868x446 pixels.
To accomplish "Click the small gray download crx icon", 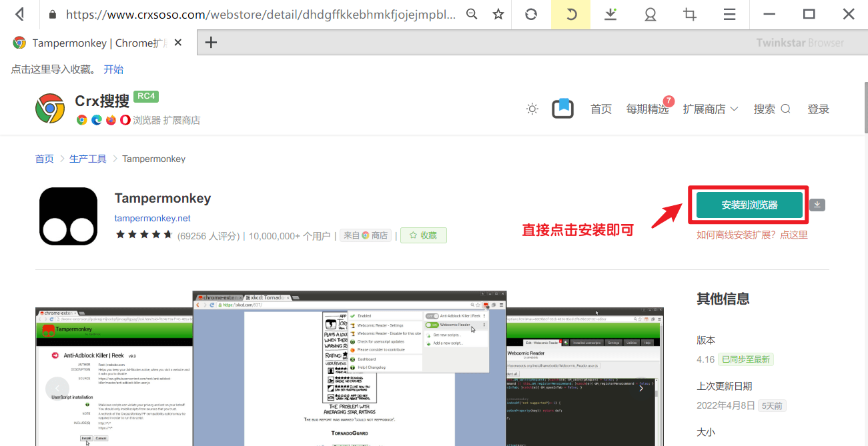I will (x=817, y=205).
